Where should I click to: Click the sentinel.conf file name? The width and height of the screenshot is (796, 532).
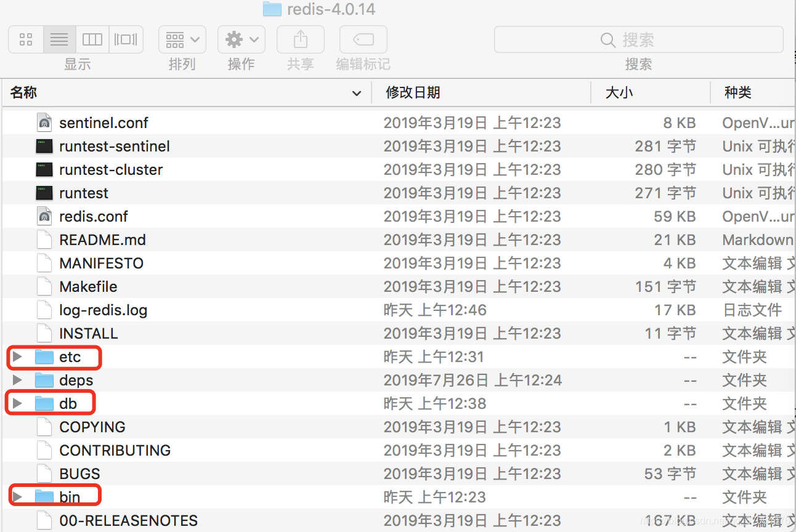(x=104, y=123)
